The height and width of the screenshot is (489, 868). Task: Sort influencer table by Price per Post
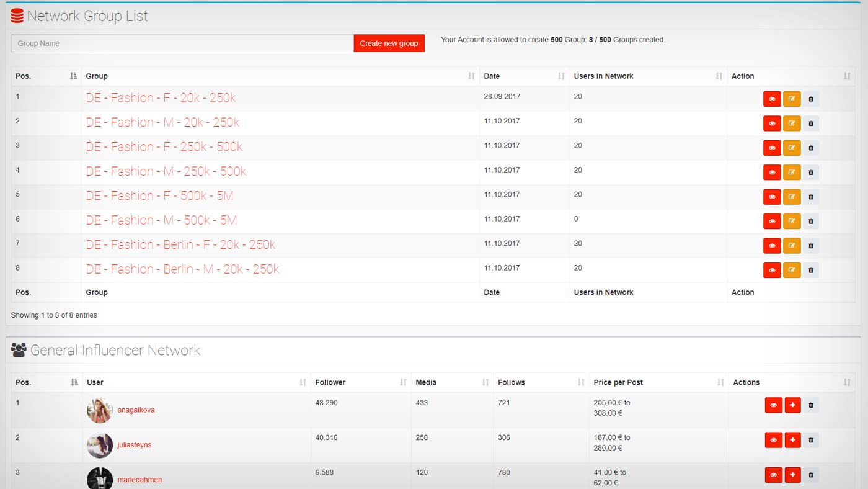[x=659, y=382]
